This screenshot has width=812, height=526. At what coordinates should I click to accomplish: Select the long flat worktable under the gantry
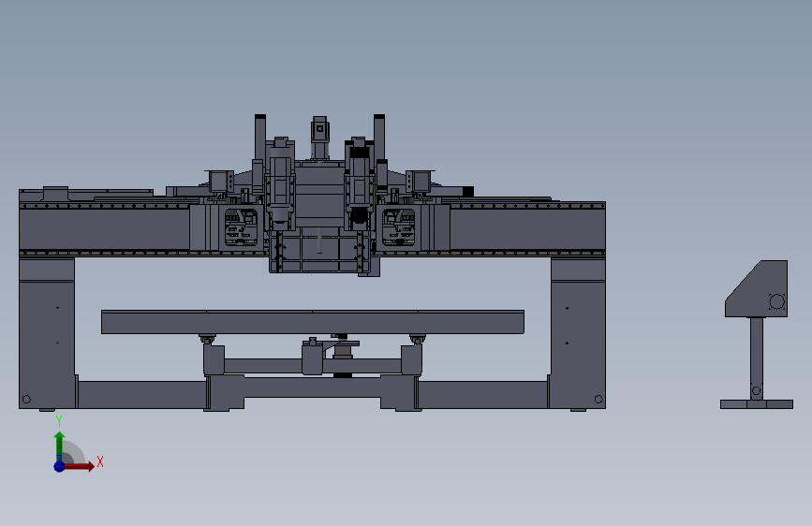[x=313, y=322]
